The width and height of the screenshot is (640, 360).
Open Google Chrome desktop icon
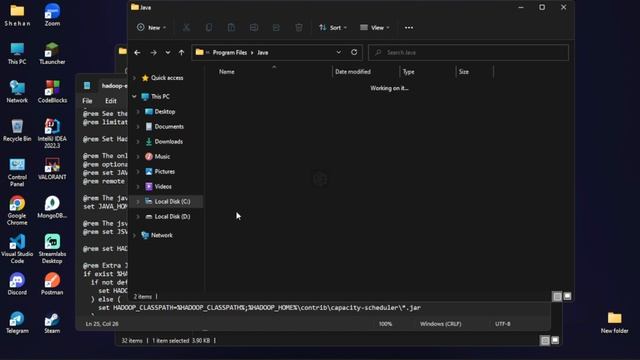tap(17, 211)
